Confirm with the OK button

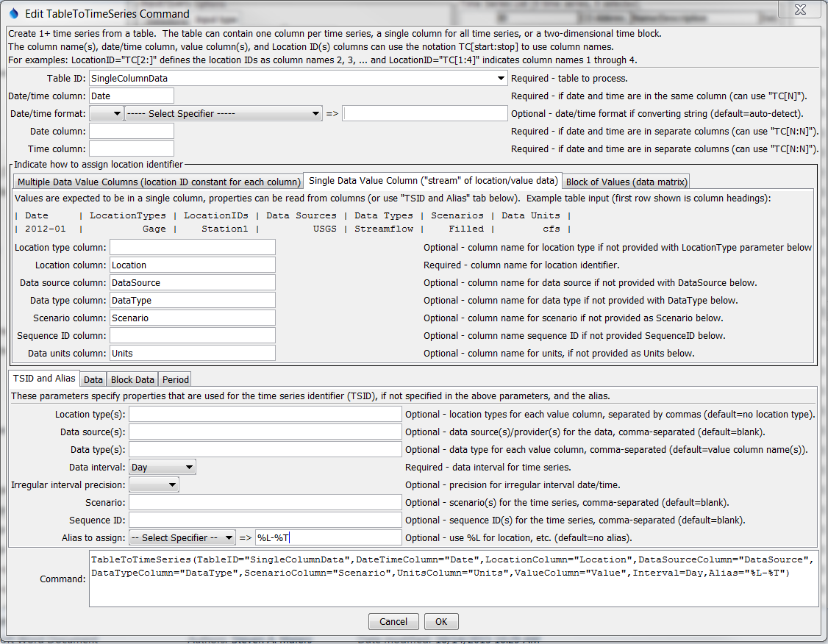coord(441,621)
